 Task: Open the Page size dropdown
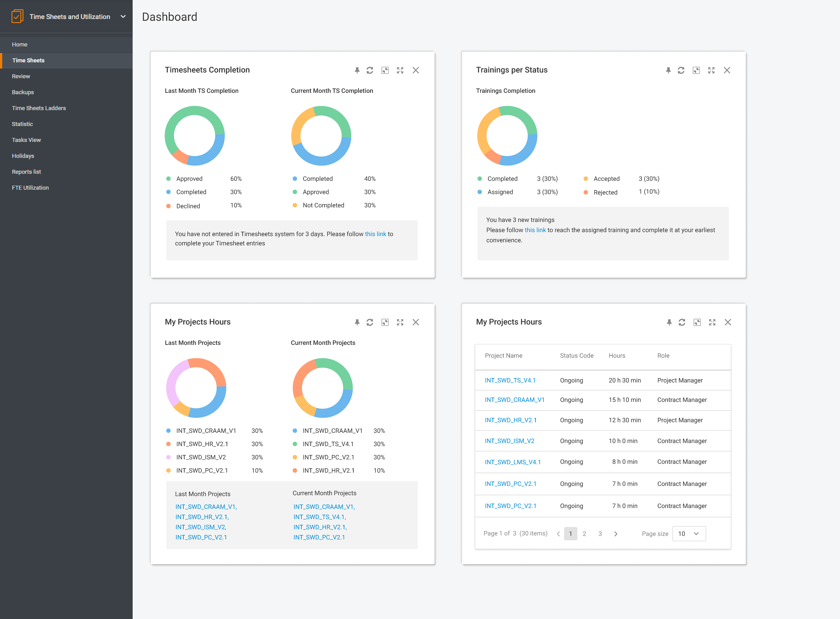689,534
